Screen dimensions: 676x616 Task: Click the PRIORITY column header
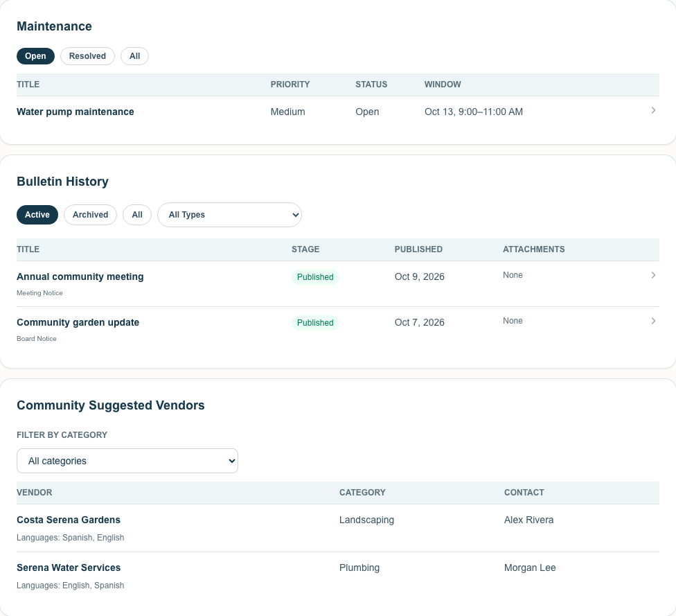pyautogui.click(x=290, y=85)
